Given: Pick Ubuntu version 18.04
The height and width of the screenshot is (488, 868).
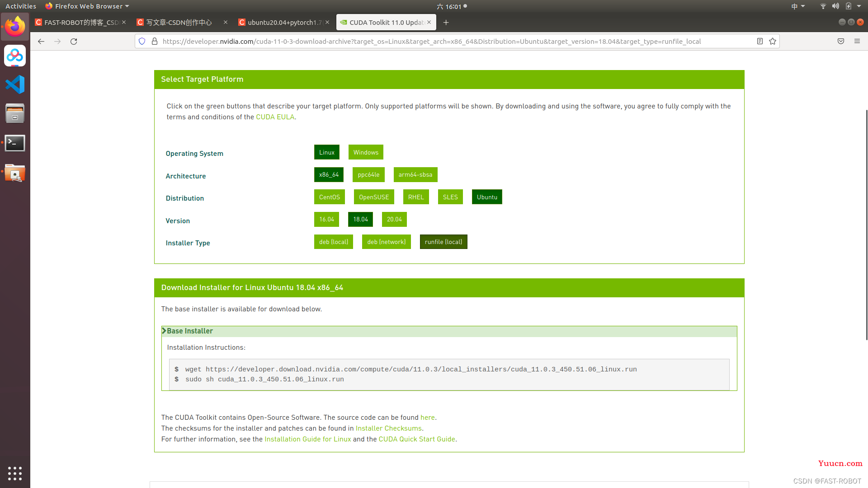Looking at the screenshot, I should pos(360,219).
